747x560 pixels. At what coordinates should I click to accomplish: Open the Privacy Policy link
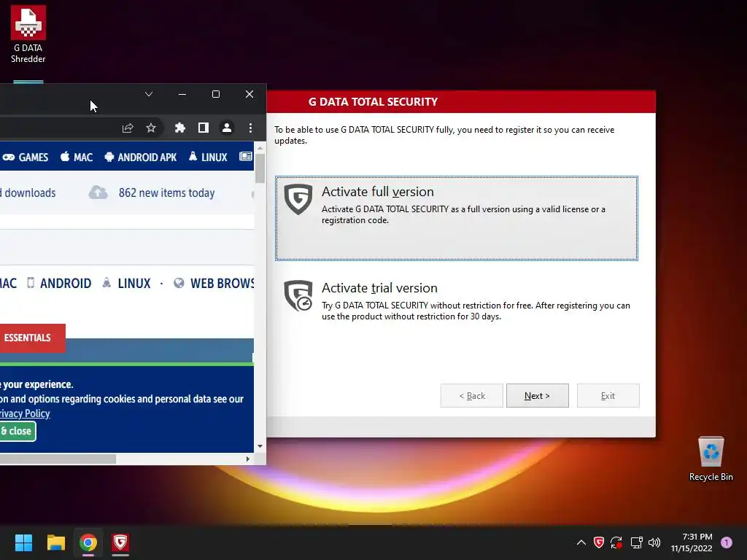point(25,413)
